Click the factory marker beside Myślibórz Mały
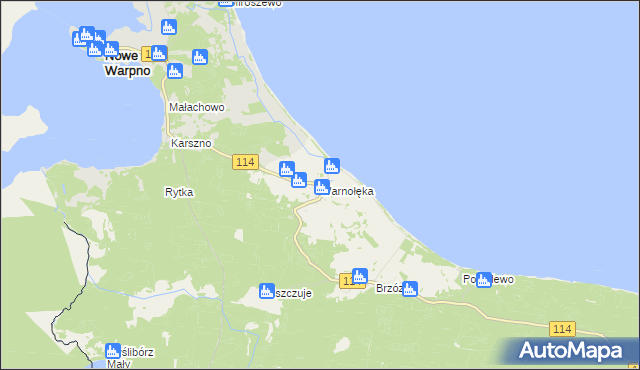The height and width of the screenshot is (370, 640). tap(112, 351)
